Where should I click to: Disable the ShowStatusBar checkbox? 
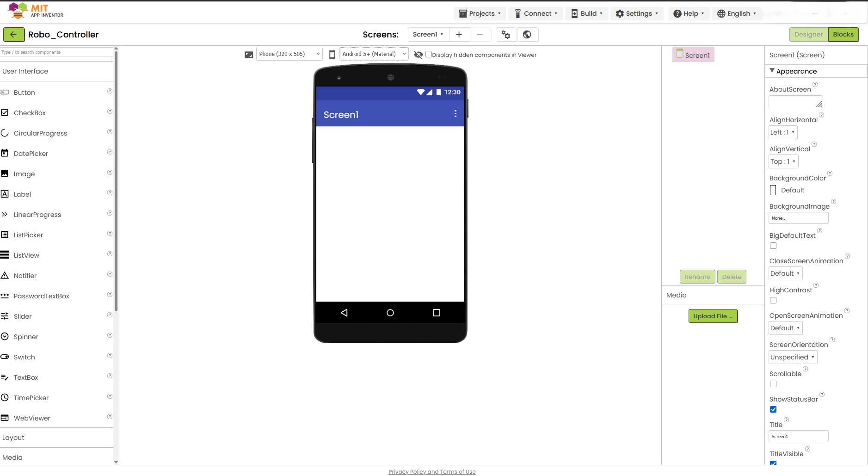(773, 409)
